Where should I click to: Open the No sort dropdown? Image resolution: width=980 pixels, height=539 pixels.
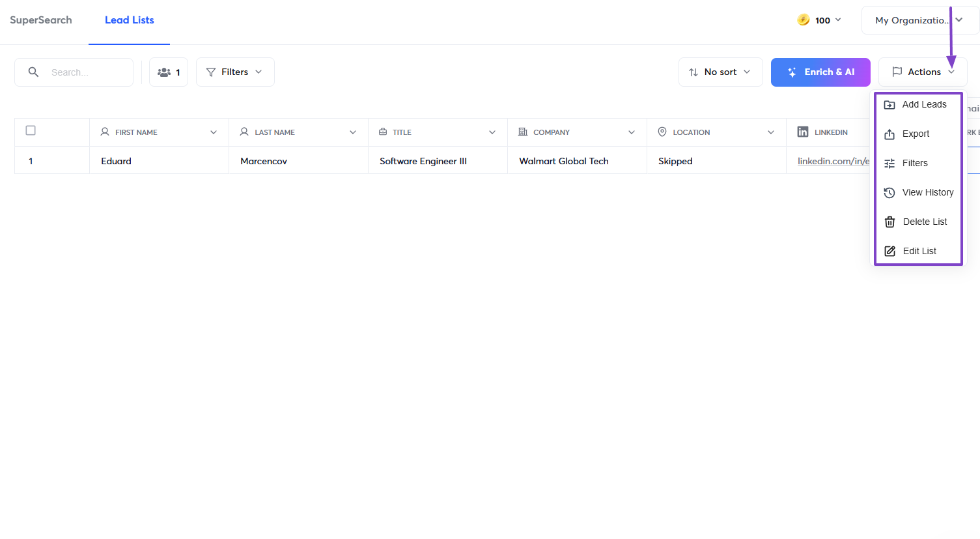(x=720, y=72)
